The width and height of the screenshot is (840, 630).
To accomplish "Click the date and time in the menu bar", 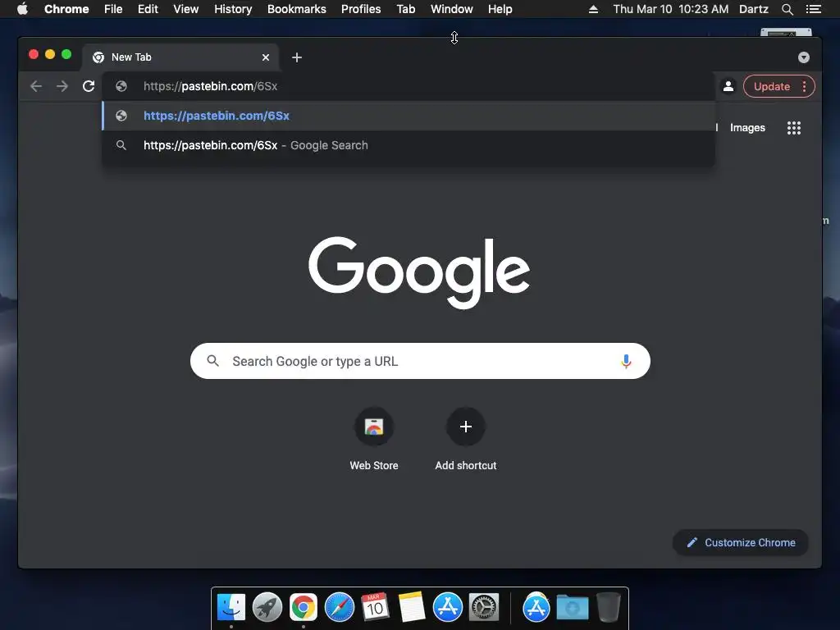I will point(671,9).
